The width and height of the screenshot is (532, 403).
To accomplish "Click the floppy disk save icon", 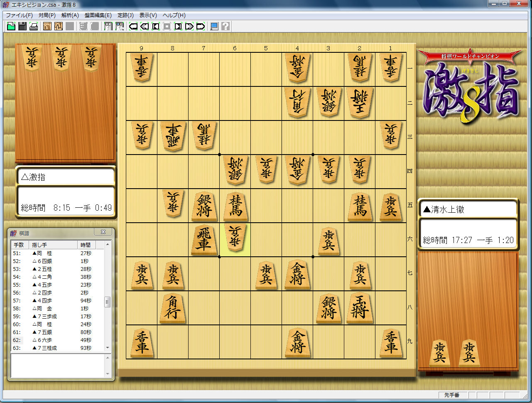I will [22, 27].
